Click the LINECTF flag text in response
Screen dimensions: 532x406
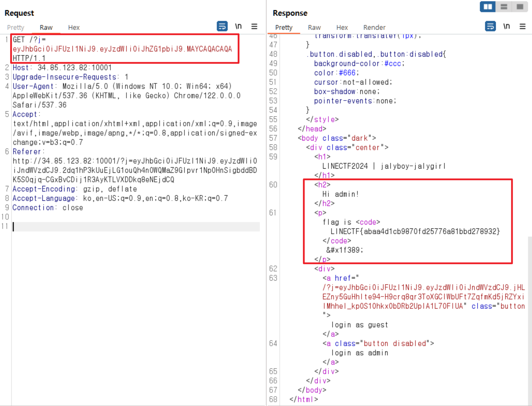(415, 232)
